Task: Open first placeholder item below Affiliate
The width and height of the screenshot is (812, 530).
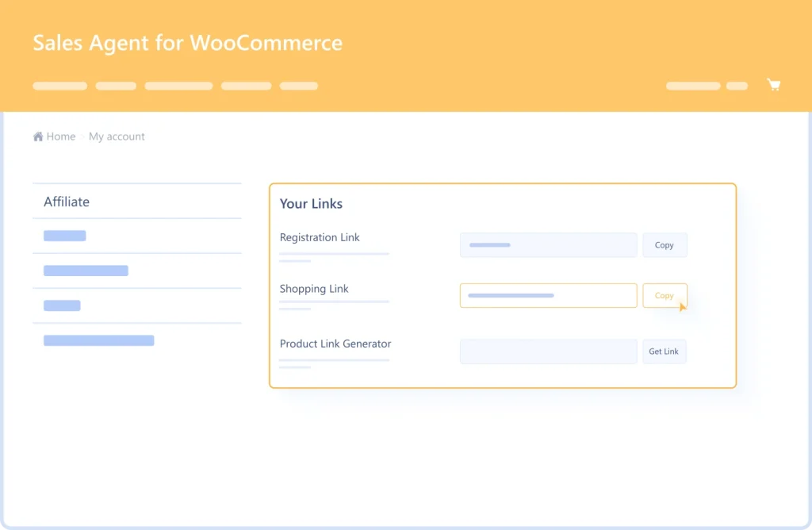Action: click(x=65, y=236)
